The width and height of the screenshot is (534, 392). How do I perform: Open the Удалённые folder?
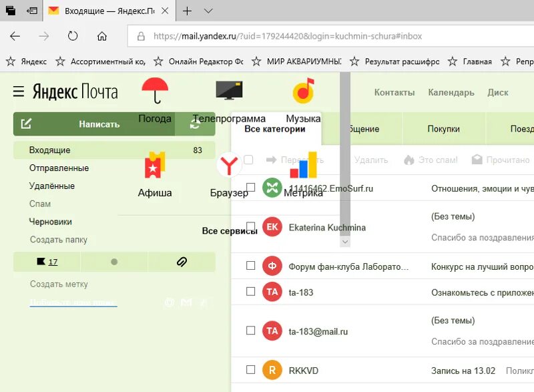pos(52,186)
